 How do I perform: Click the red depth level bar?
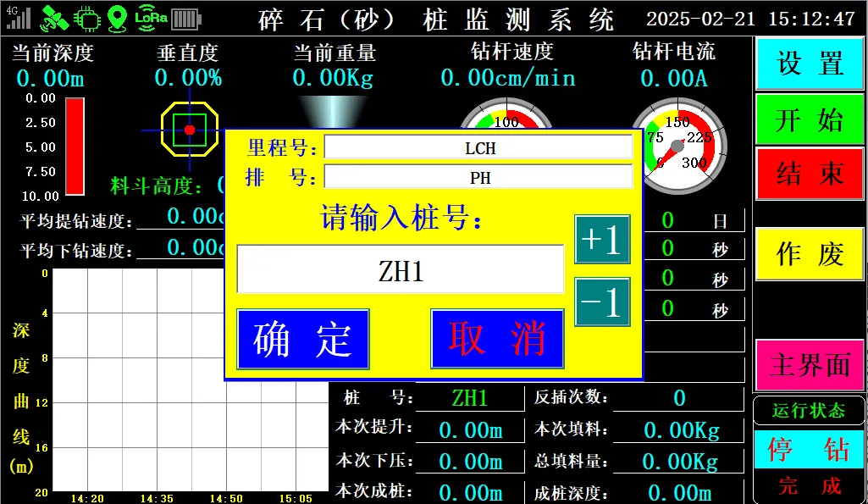pos(75,146)
